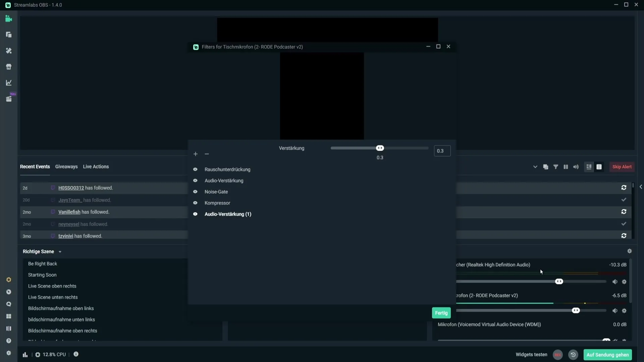Expand the Richtige Szene dropdown
Image resolution: width=644 pixels, height=362 pixels.
60,251
